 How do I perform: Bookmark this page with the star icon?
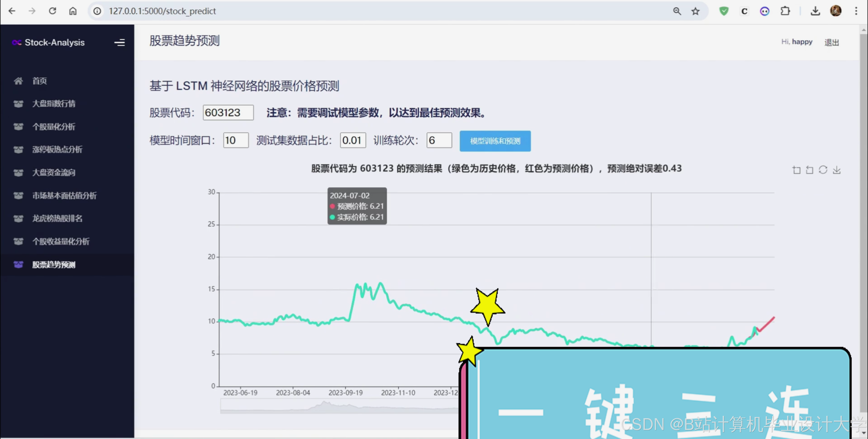[695, 11]
